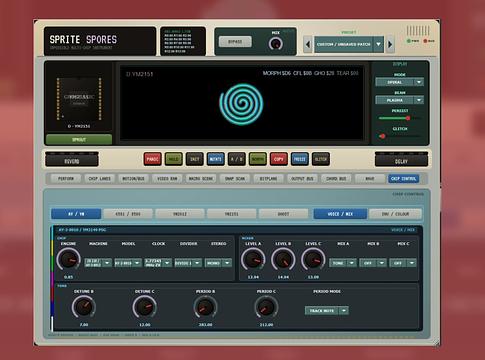Select the Voice / Mix sub-tab
485x360 pixels.
pyautogui.click(x=340, y=214)
